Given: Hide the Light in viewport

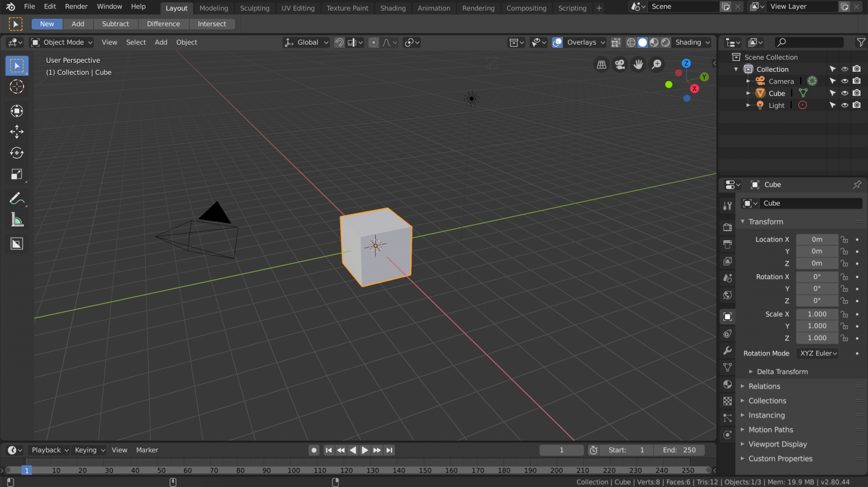Looking at the screenshot, I should coord(845,105).
